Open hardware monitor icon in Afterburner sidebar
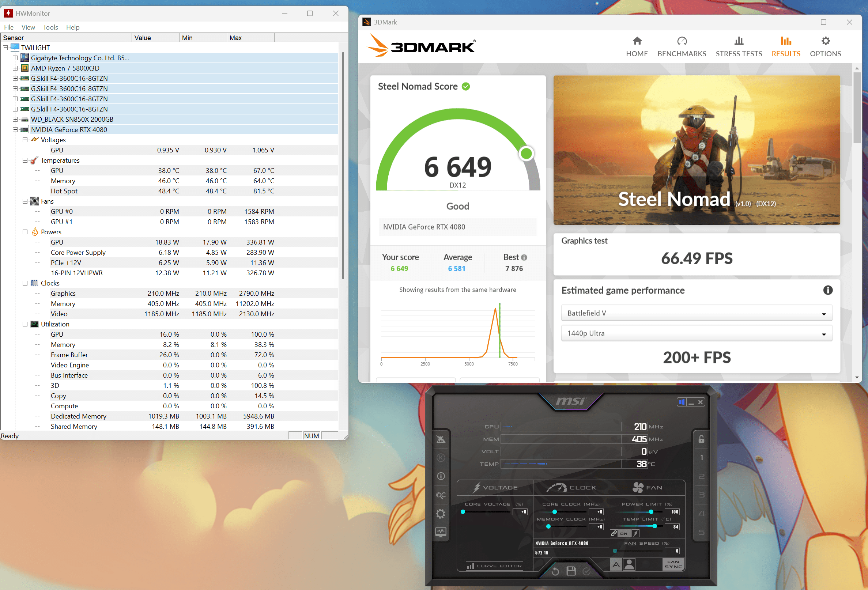This screenshot has height=590, width=868. [441, 532]
